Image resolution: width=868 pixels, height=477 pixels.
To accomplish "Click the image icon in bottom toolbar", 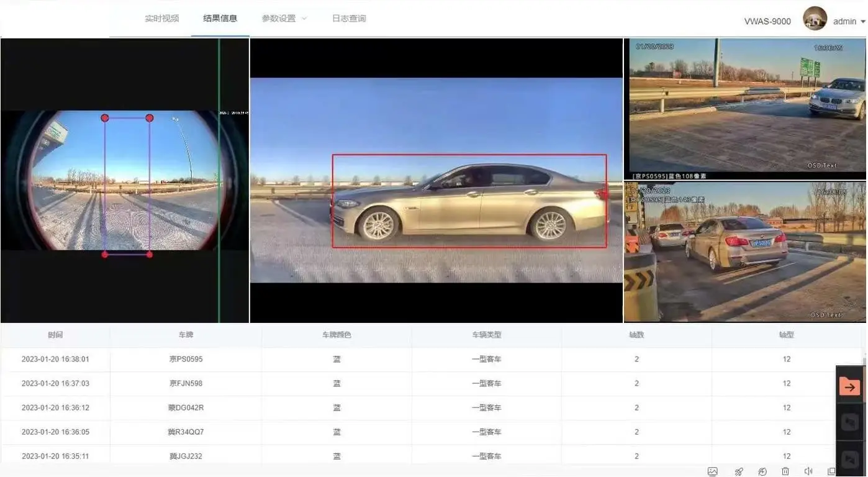I will point(712,471).
